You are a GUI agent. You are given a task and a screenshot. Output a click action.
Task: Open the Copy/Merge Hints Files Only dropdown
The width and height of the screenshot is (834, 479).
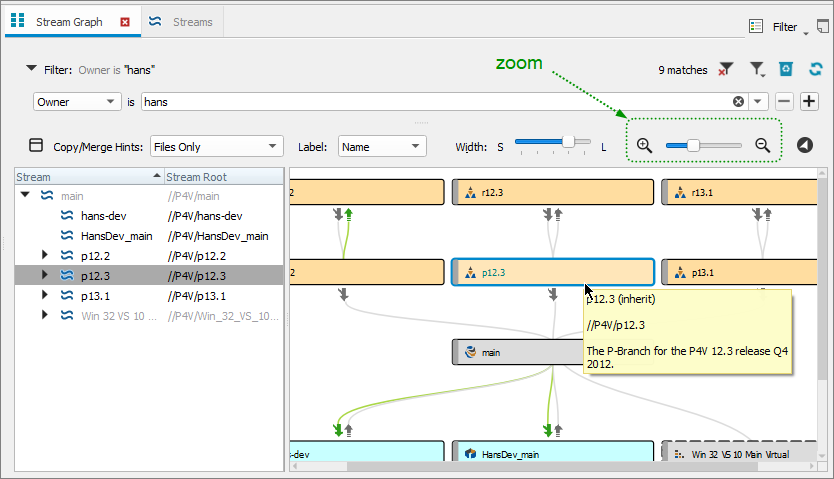pos(216,147)
